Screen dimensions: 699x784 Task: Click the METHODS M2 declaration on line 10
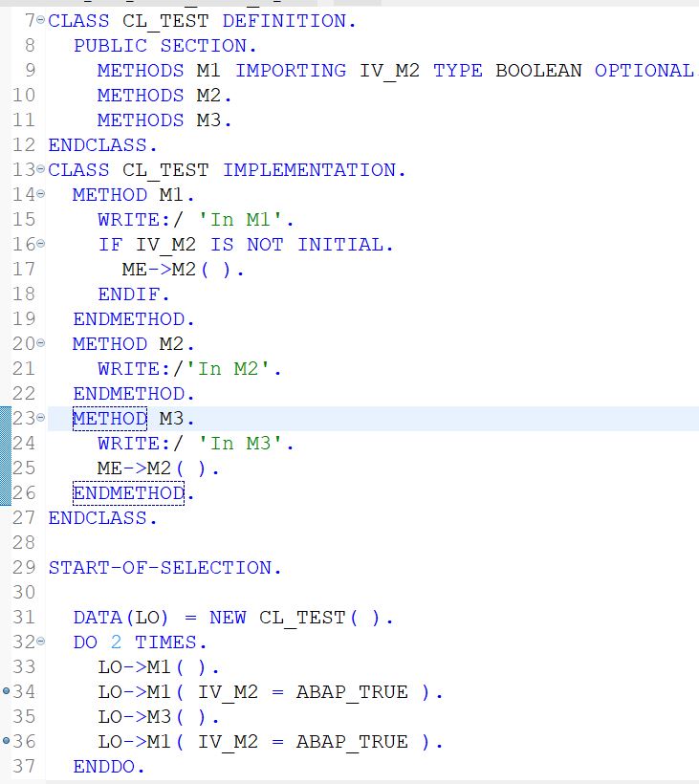tap(164, 95)
